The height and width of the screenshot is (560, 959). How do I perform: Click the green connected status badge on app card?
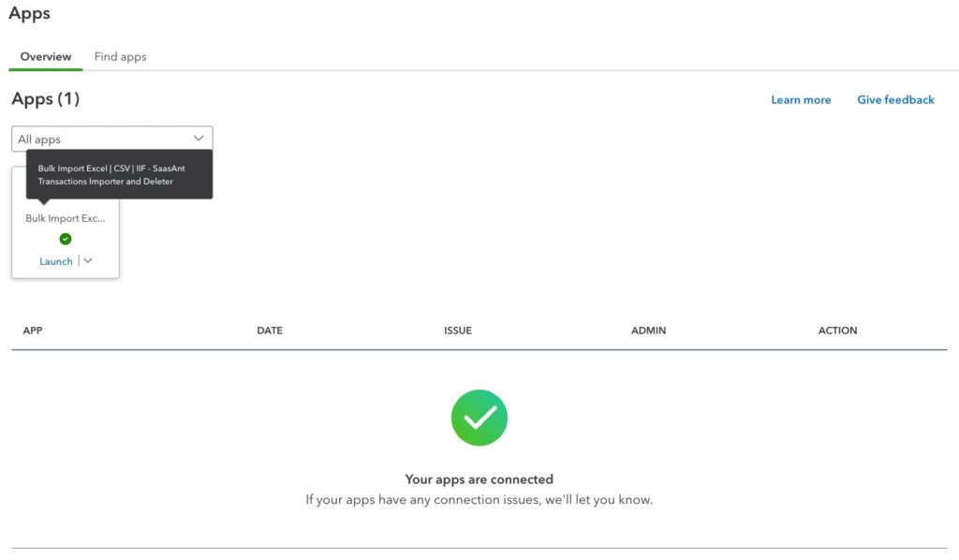(x=65, y=239)
